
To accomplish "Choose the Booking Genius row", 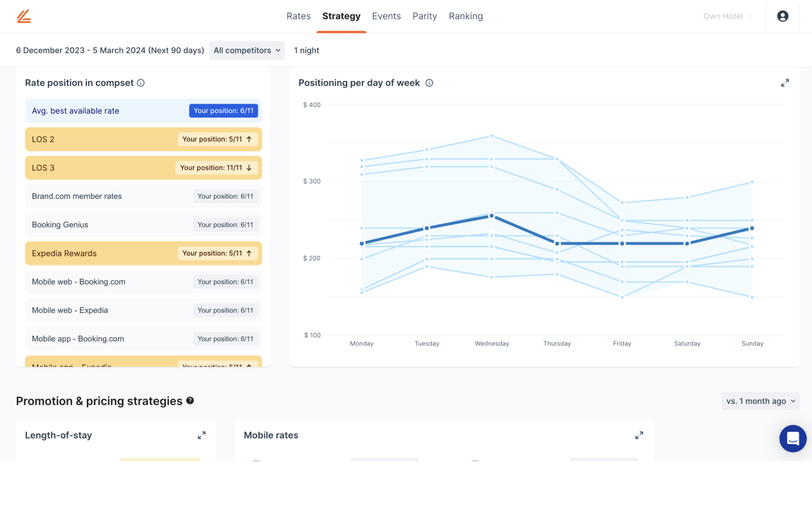I will tap(143, 225).
